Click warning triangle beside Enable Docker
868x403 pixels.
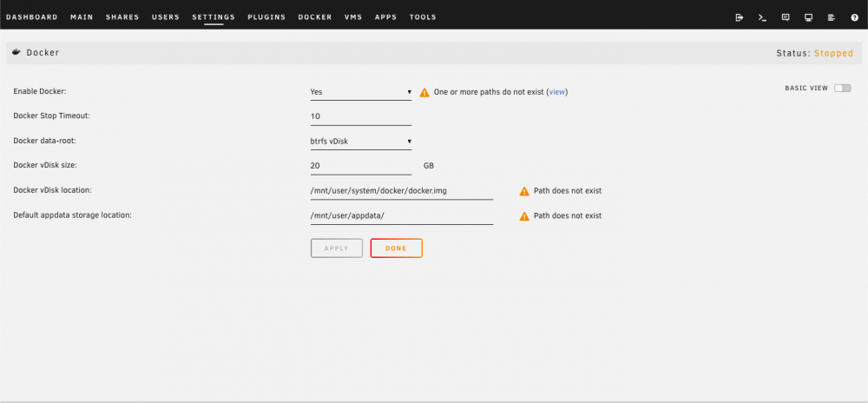tap(424, 92)
